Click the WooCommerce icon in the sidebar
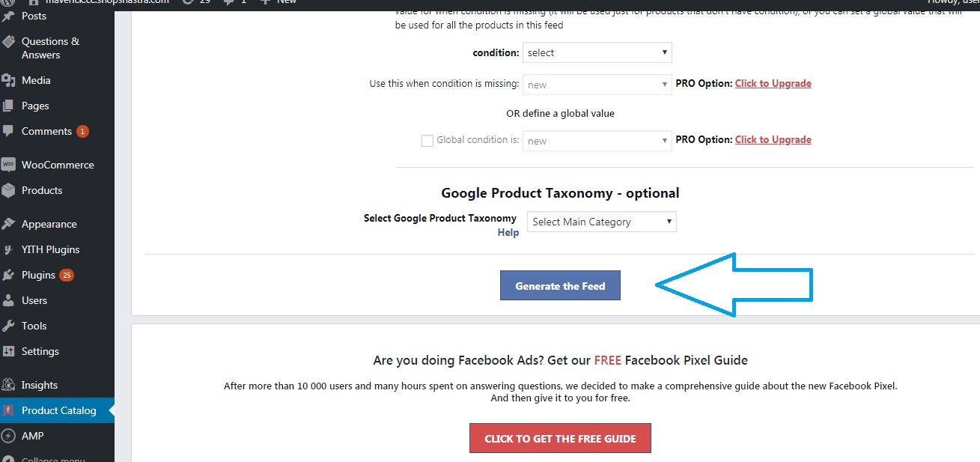 8,165
